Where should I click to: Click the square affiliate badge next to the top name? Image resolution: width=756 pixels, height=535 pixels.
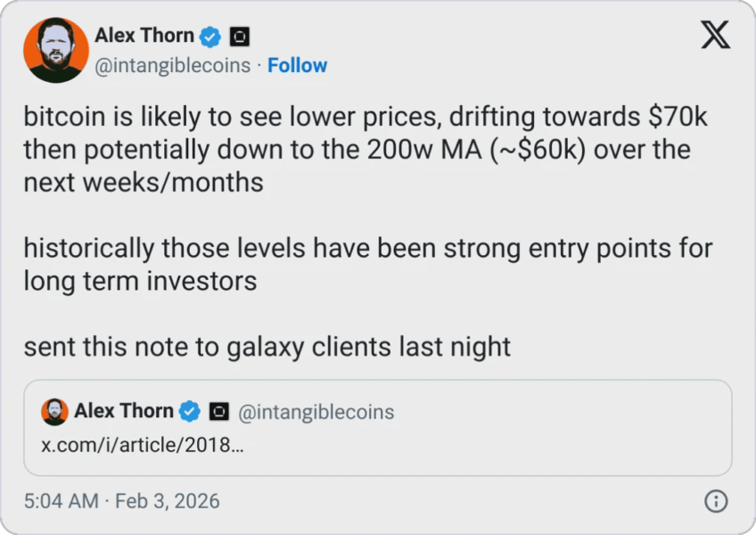pyautogui.click(x=239, y=37)
